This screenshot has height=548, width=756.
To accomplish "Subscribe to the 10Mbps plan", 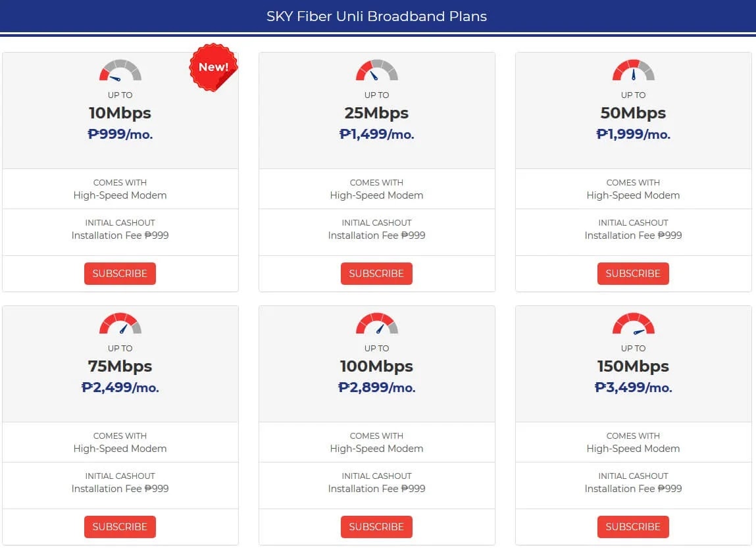I will (x=120, y=273).
